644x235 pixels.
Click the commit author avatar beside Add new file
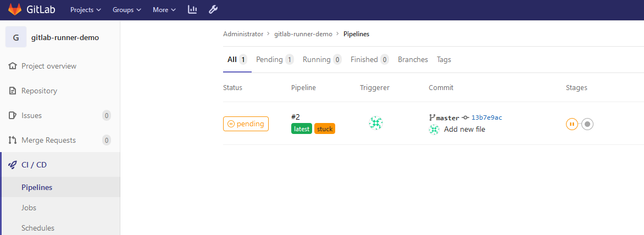click(434, 130)
